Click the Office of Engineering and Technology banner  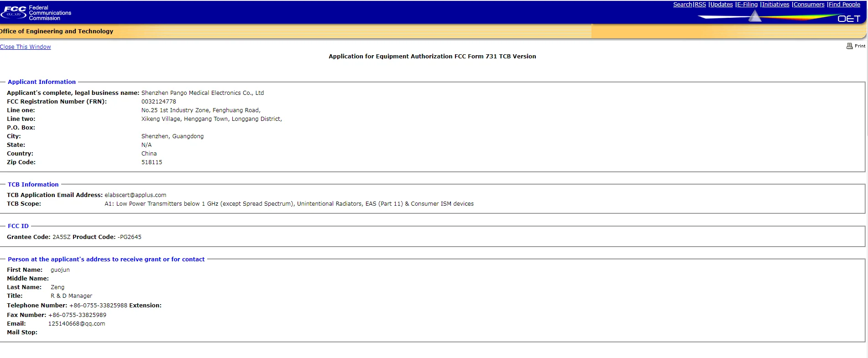point(57,31)
